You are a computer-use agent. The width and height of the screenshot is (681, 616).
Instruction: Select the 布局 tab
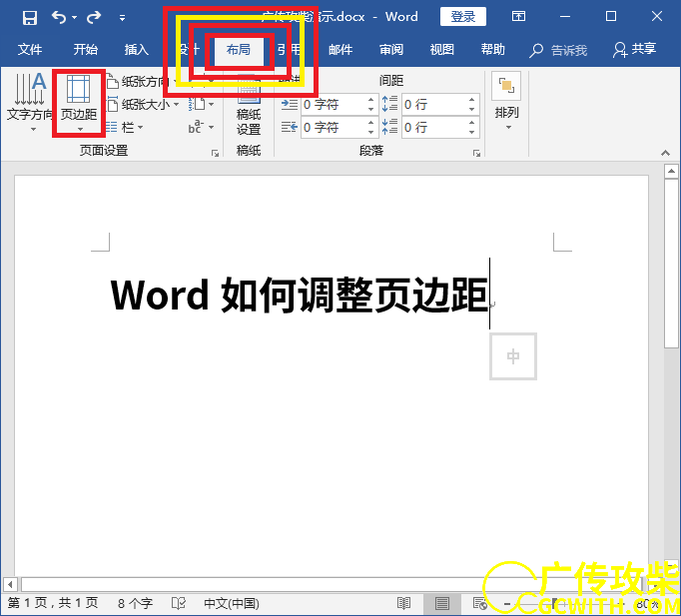pos(239,50)
